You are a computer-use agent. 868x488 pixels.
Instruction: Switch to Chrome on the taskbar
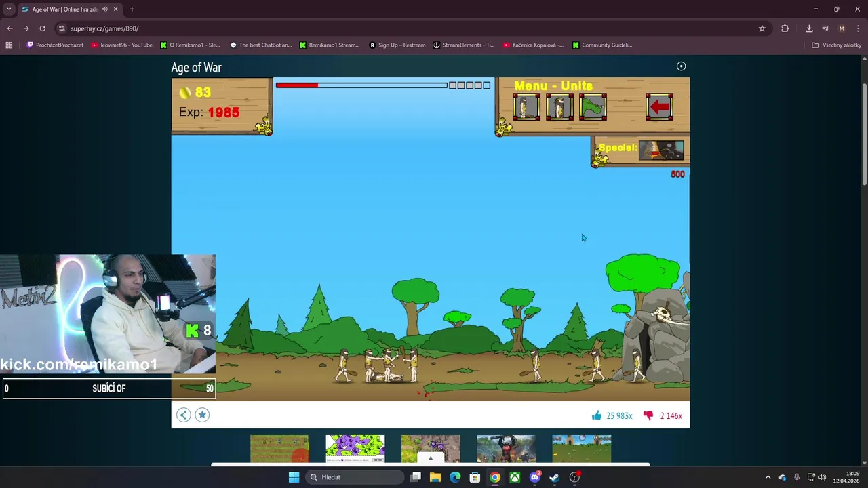coord(495,477)
